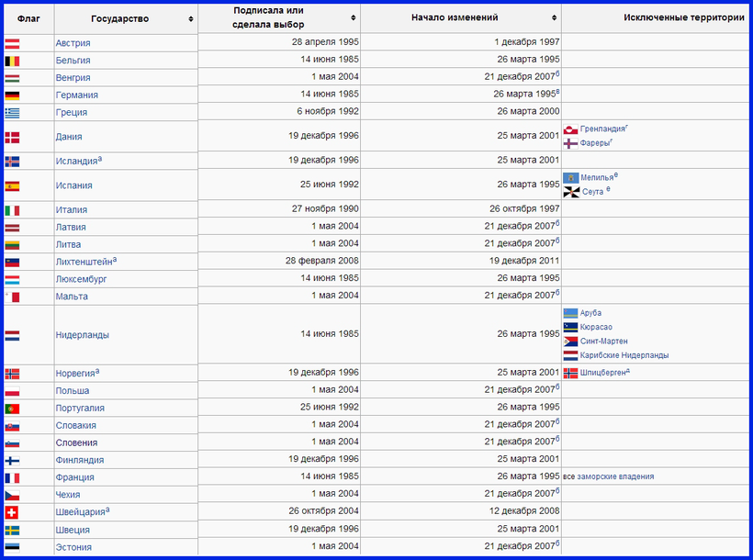This screenshot has height=560, width=753.
Task: Open the Лихтенштейн country link
Action: [84, 263]
